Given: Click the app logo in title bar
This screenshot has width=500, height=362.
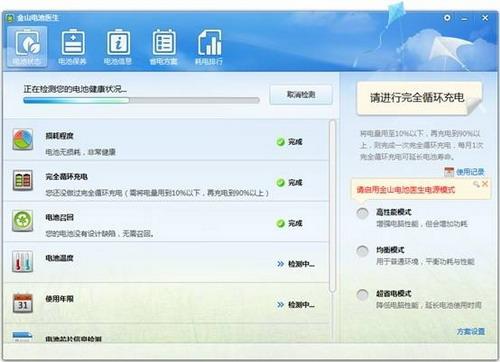Looking at the screenshot, I should pyautogui.click(x=10, y=18).
